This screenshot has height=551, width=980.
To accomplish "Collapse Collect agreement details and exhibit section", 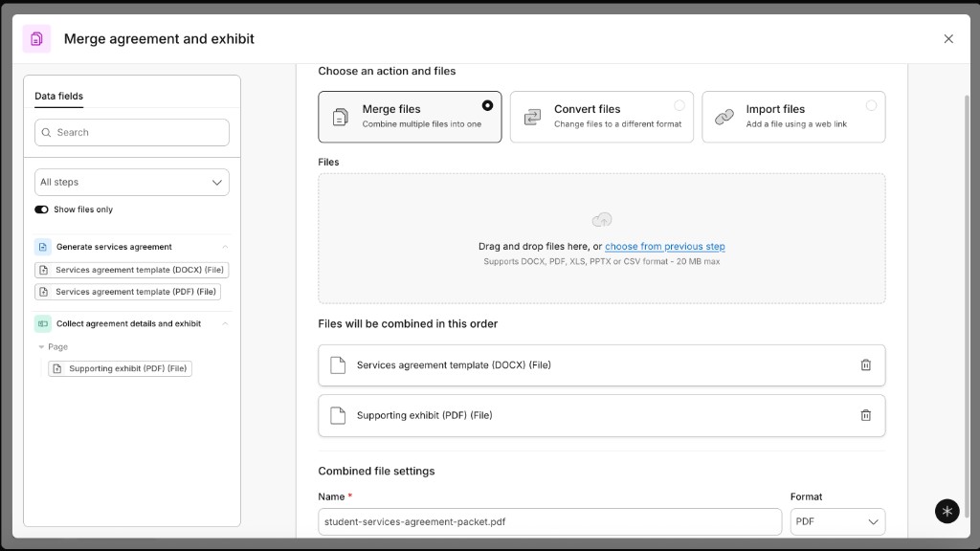I will click(x=225, y=323).
